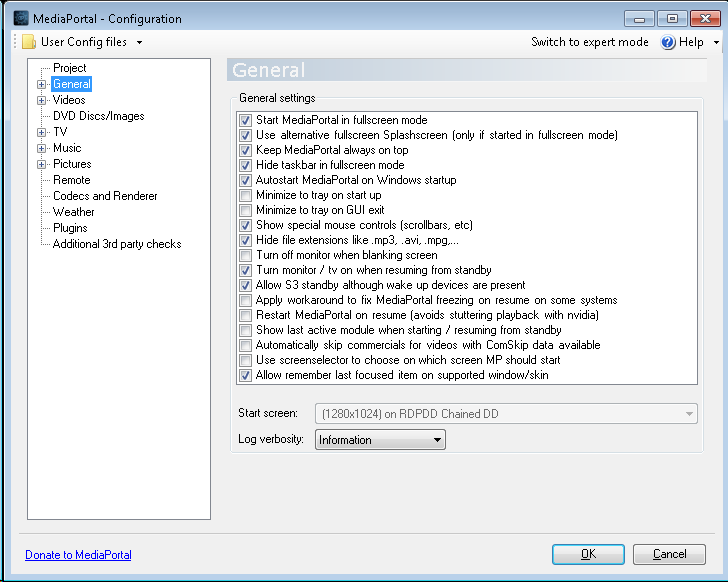Expand the Videos tree node
Image resolution: width=728 pixels, height=582 pixels.
tap(41, 100)
